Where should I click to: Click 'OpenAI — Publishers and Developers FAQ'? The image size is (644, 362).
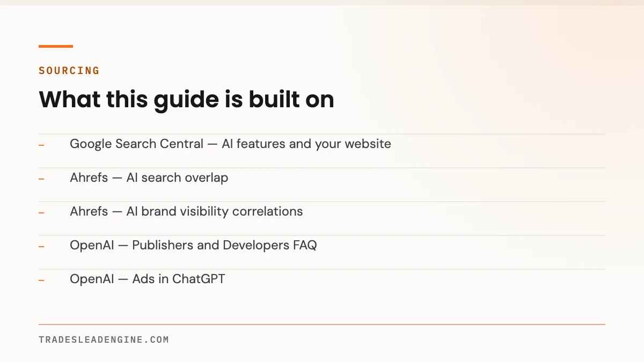coord(193,245)
